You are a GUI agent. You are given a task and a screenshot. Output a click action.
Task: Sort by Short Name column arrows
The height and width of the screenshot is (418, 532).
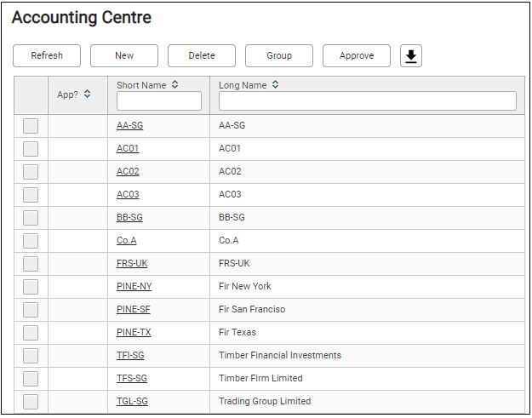pyautogui.click(x=175, y=85)
